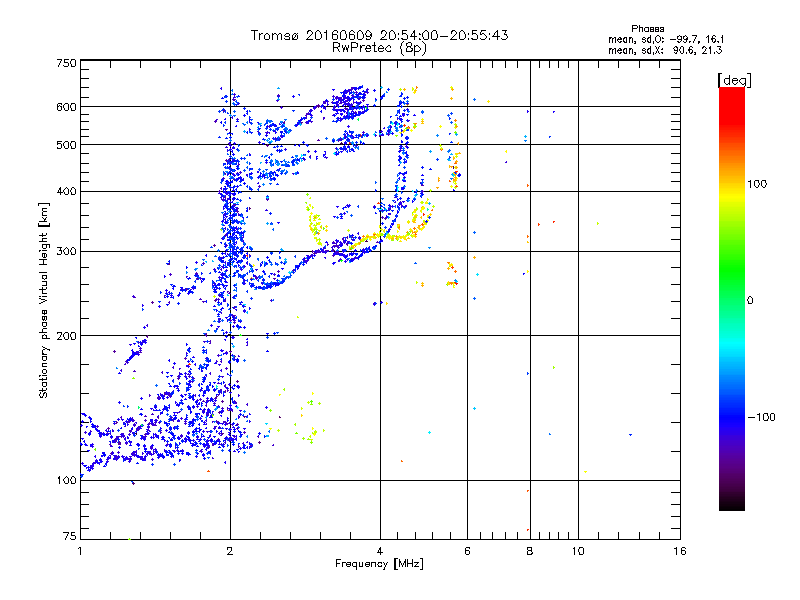The image size is (800, 600).
Task: Click the '1' frequency axis tick label
Action: (x=80, y=551)
